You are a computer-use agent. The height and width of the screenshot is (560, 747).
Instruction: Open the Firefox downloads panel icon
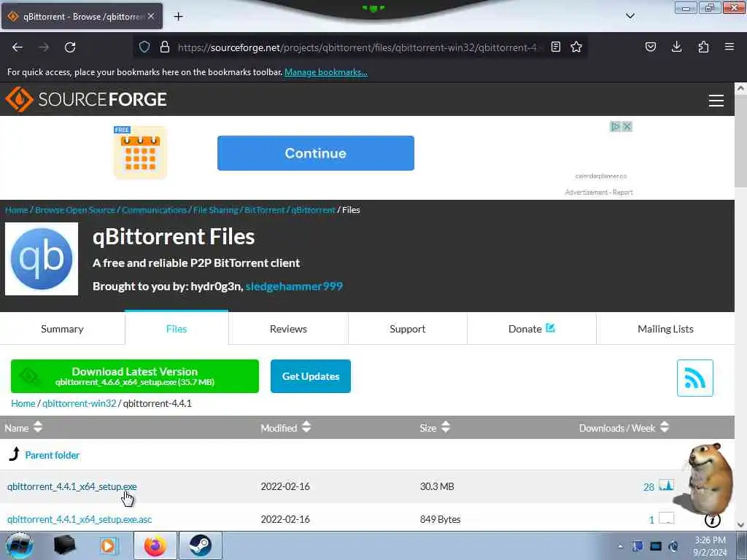(x=676, y=47)
